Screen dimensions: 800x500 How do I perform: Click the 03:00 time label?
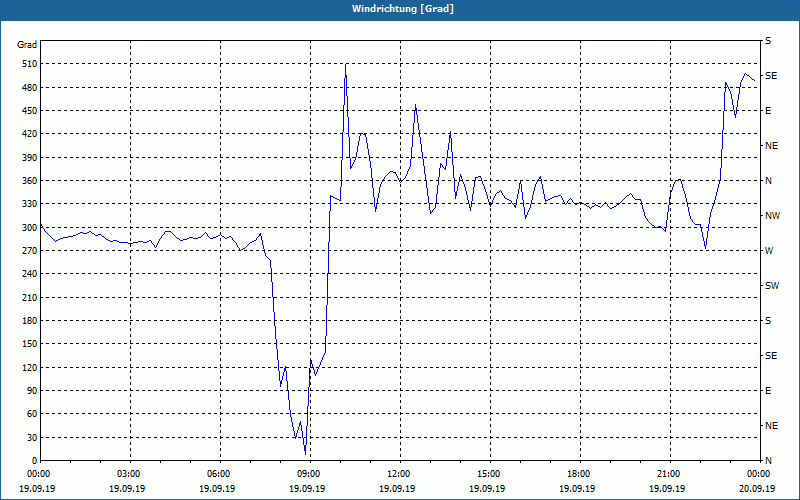(128, 474)
